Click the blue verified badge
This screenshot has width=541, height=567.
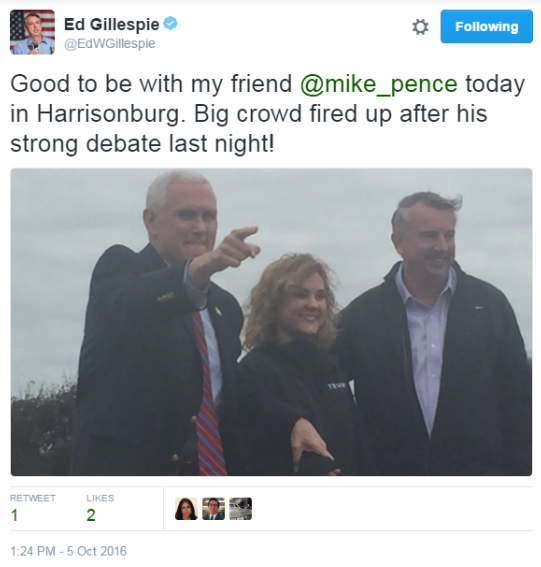click(170, 24)
